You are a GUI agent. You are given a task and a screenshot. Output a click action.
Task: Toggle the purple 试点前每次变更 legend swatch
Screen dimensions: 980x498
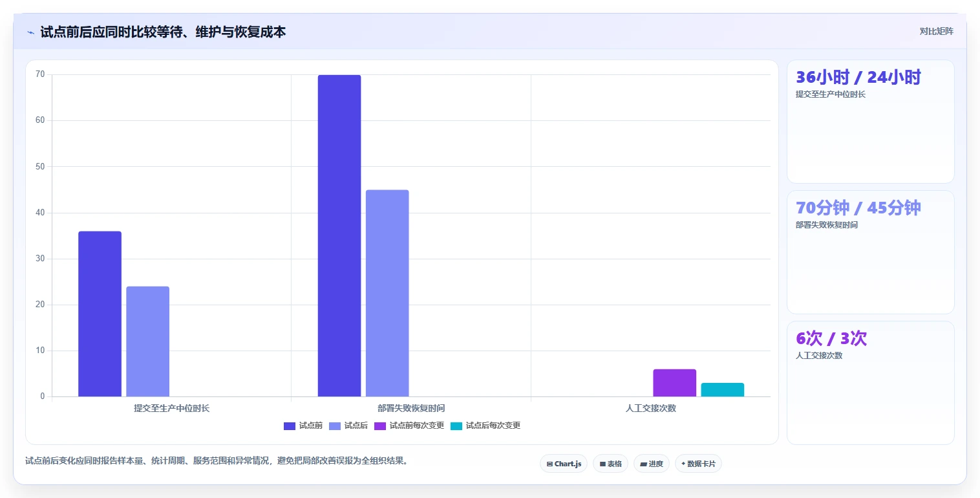(x=380, y=426)
